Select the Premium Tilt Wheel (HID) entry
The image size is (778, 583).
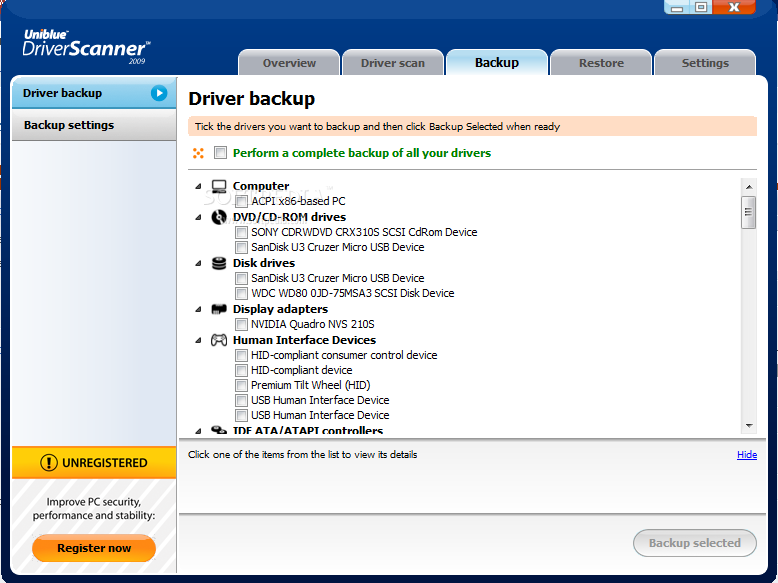pyautogui.click(x=311, y=386)
